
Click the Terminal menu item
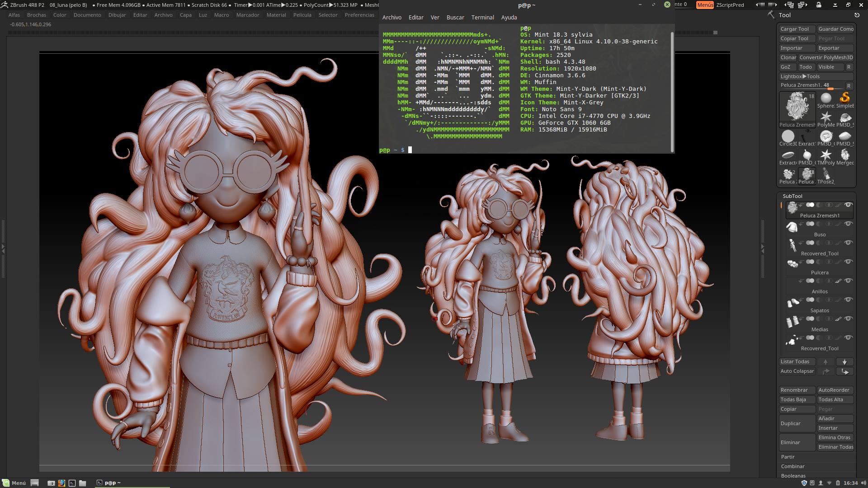pos(482,17)
